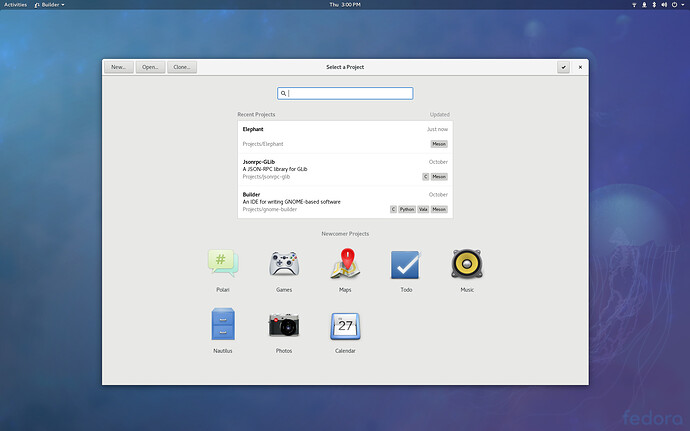Expand the system status menu arrow

[683, 5]
